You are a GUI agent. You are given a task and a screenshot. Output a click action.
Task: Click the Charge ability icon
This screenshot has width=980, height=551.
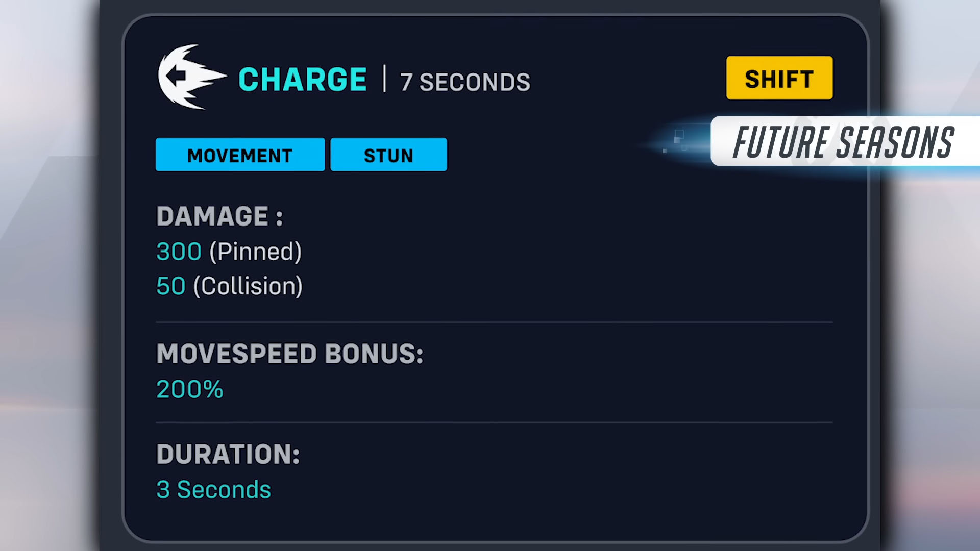tap(190, 78)
